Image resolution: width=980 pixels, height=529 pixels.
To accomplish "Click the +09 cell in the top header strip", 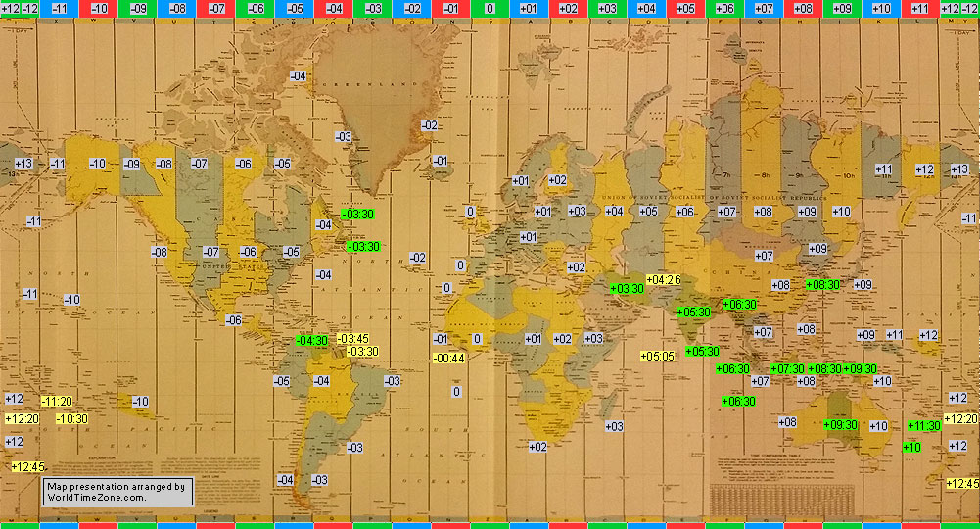I will [842, 8].
